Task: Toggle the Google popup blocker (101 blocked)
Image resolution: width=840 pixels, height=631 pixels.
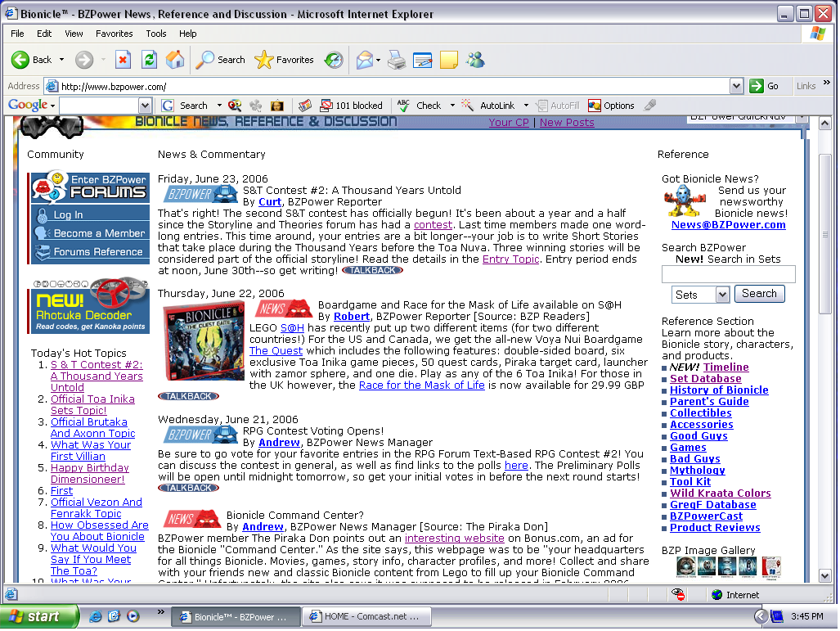Action: click(351, 106)
